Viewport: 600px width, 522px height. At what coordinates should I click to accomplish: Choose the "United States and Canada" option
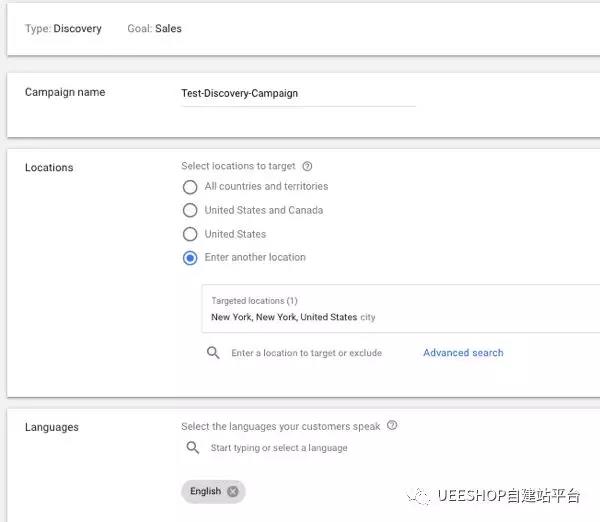point(190,211)
